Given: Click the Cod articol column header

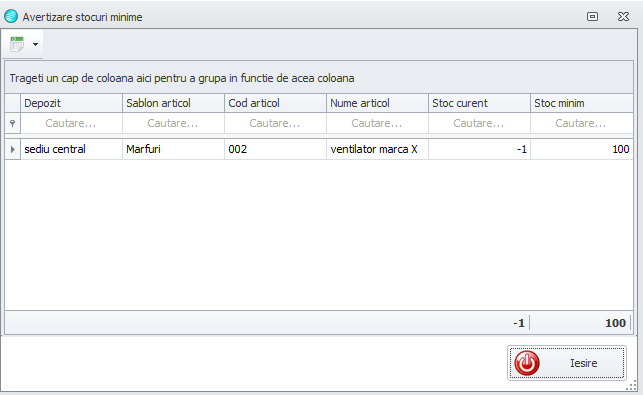Looking at the screenshot, I should tap(276, 103).
